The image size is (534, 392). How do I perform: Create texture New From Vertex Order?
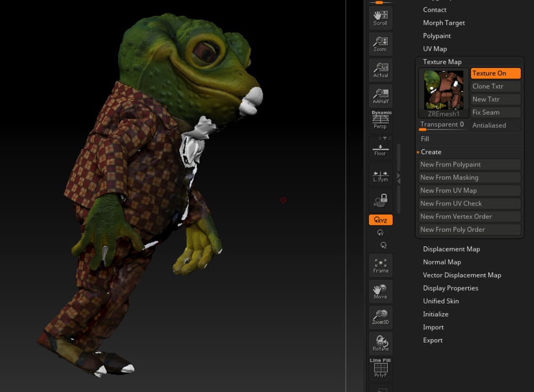[469, 216]
